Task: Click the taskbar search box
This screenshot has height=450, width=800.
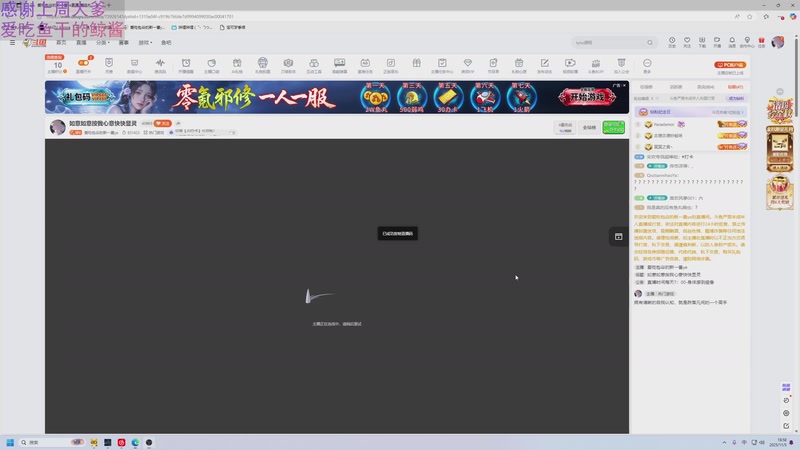Action: click(x=52, y=442)
